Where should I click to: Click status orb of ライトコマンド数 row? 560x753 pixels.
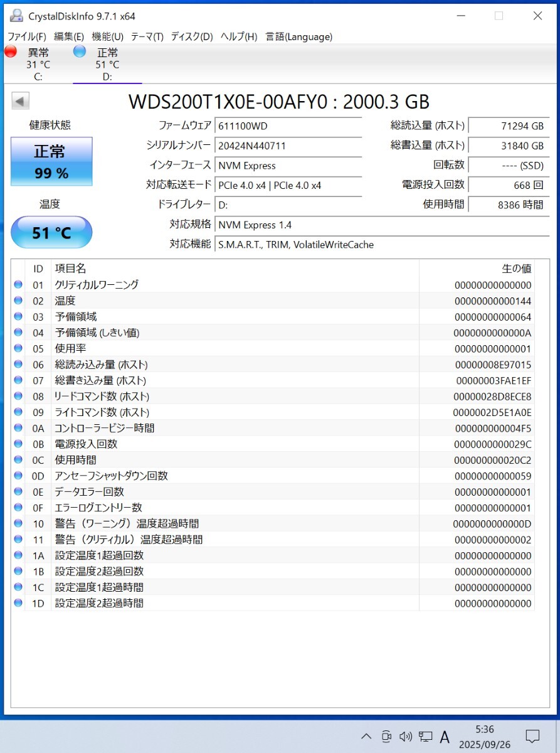click(18, 412)
